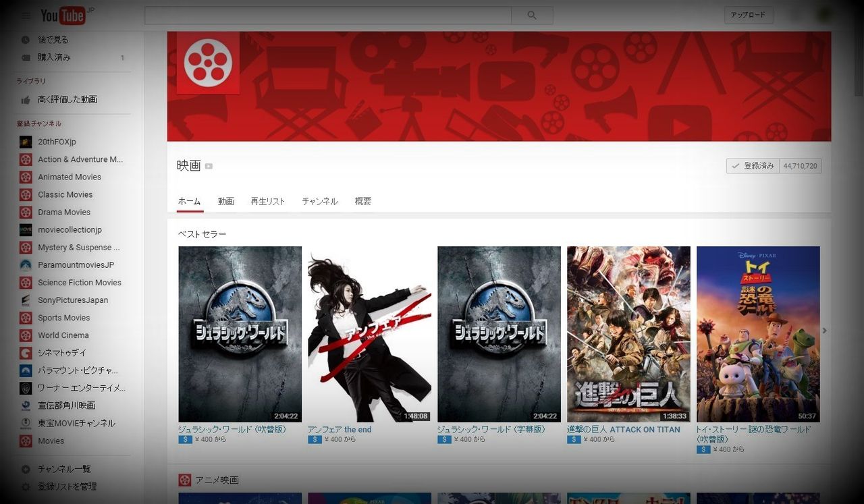Open 後で見る sidebar entry
This screenshot has width=864, height=504.
53,40
